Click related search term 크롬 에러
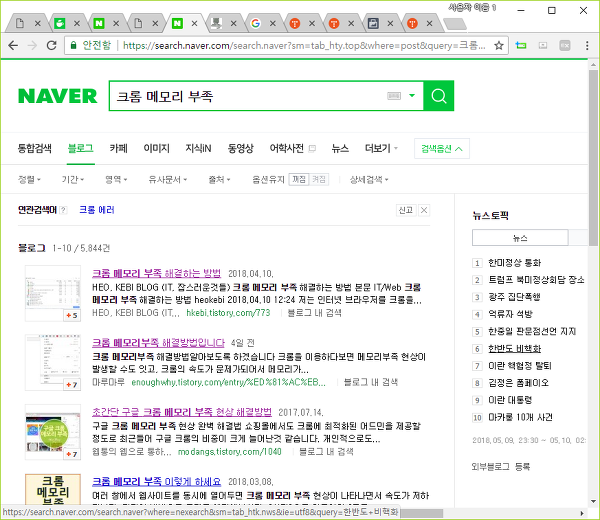This screenshot has height=520, width=600. click(x=97, y=210)
